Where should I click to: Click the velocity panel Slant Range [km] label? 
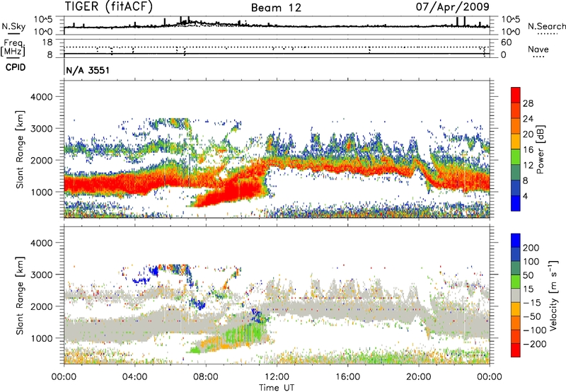click(20, 295)
